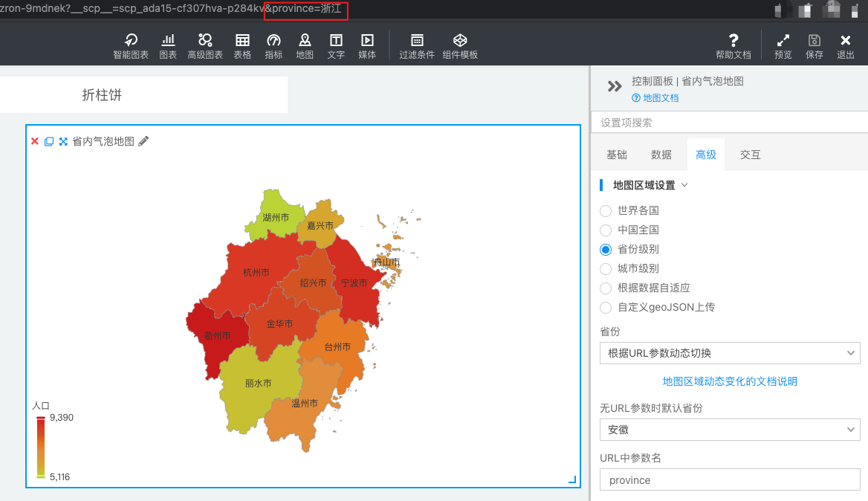The height and width of the screenshot is (501, 868).
Task: Click the 人口 legend title
Action: click(x=41, y=406)
